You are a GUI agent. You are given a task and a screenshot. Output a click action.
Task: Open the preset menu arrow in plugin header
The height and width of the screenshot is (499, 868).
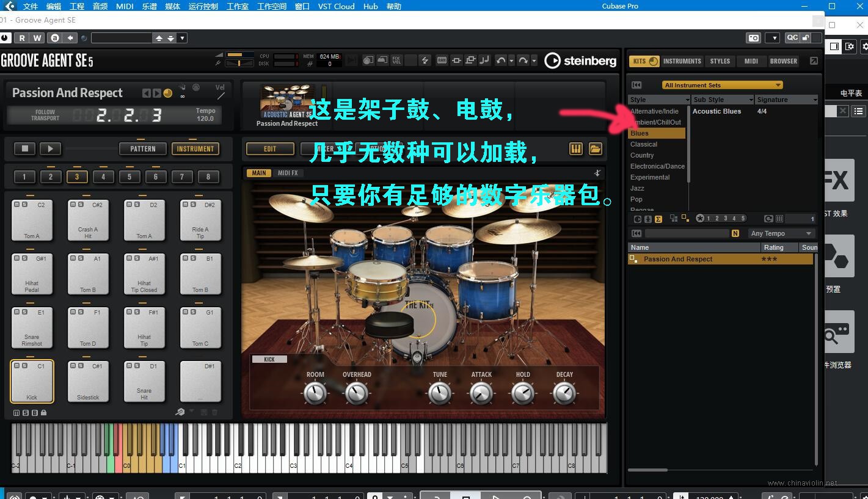click(183, 38)
